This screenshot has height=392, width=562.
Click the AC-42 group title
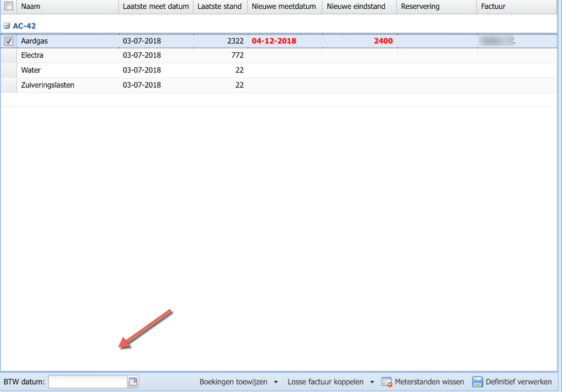coord(24,26)
